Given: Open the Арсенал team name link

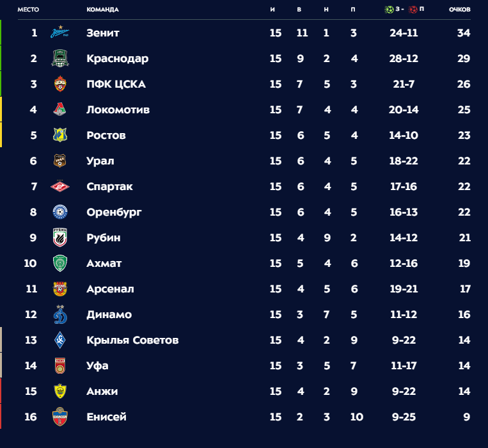Looking at the screenshot, I should pos(110,289).
